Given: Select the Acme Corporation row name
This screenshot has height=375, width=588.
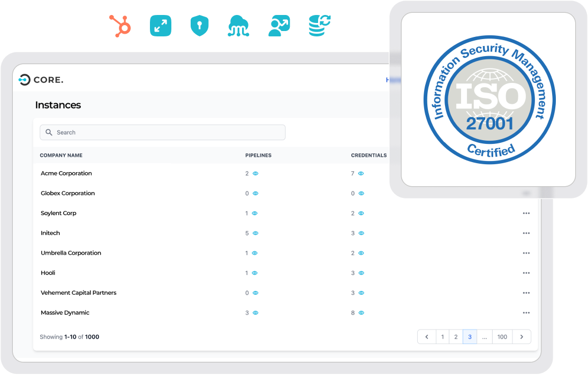Looking at the screenshot, I should 66,173.
